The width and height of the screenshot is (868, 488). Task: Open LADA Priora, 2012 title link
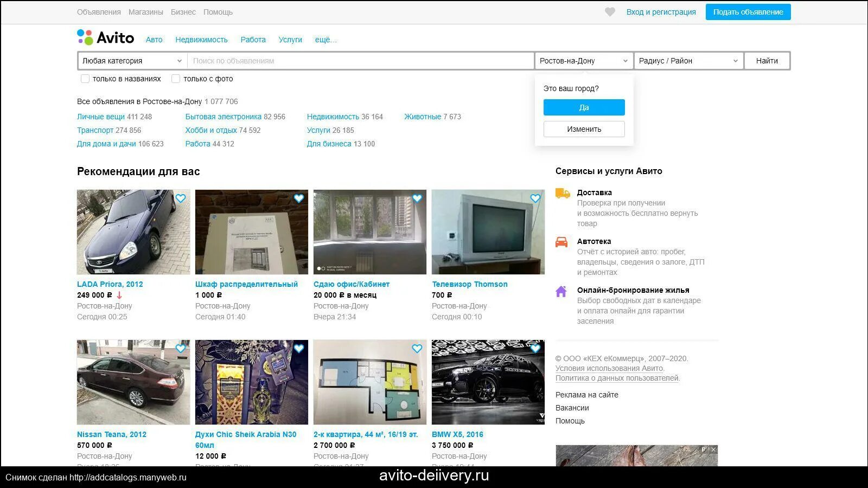coord(110,284)
